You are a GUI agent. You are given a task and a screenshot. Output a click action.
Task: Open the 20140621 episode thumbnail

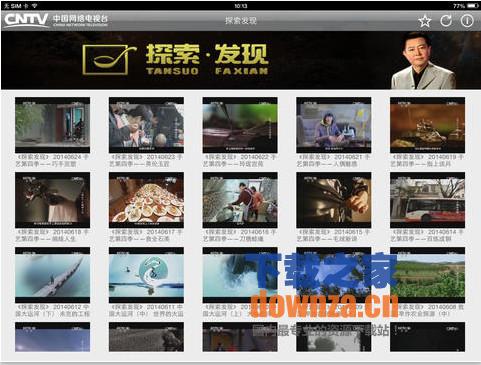[334, 125]
